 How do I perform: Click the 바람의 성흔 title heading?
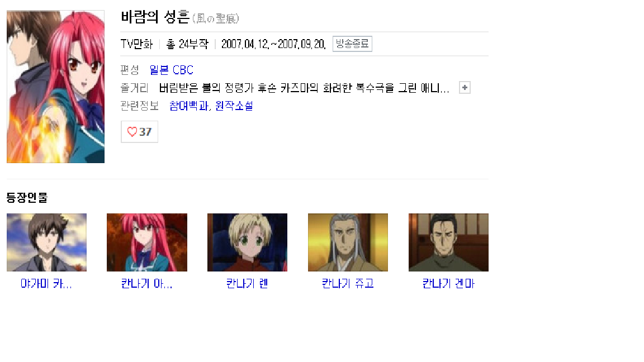tap(155, 17)
